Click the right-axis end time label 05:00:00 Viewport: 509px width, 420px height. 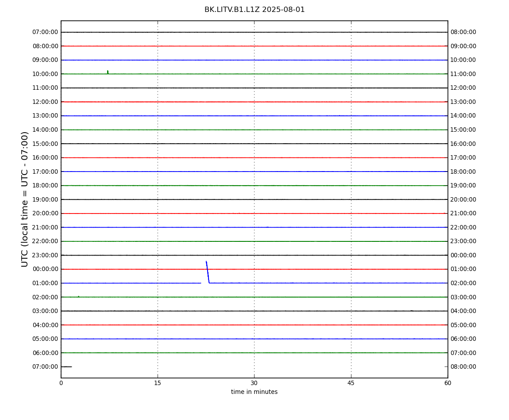click(x=463, y=325)
